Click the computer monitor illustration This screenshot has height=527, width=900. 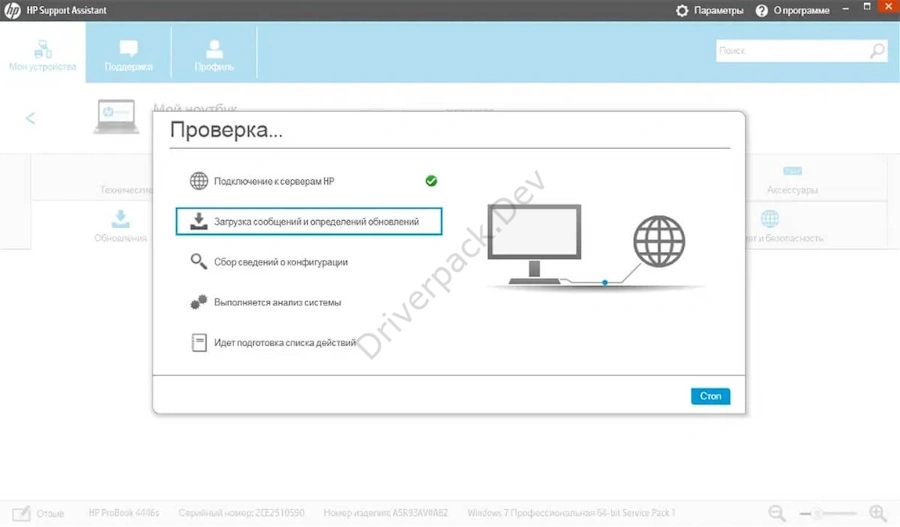point(534,244)
